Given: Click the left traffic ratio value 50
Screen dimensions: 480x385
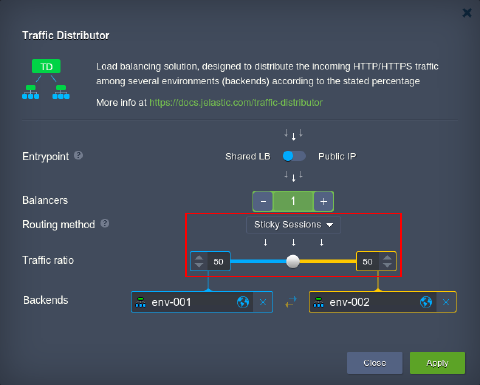Looking at the screenshot, I should (x=219, y=262).
